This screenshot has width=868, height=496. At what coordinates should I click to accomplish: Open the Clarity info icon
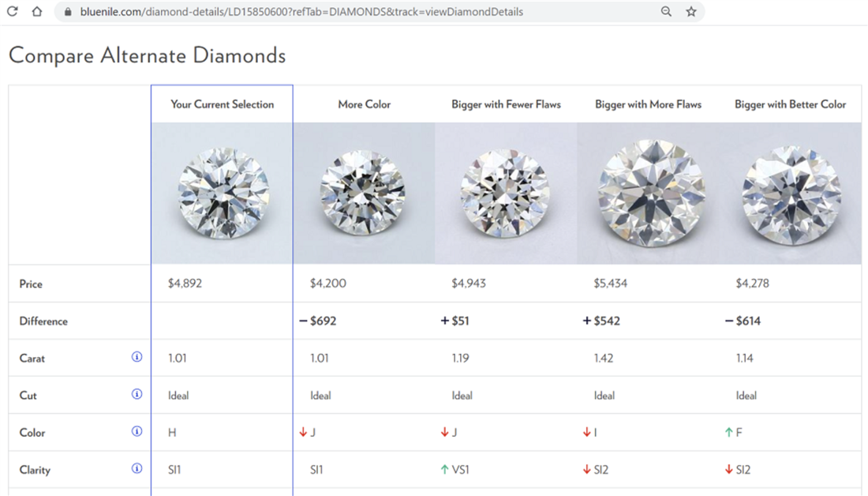click(x=137, y=468)
